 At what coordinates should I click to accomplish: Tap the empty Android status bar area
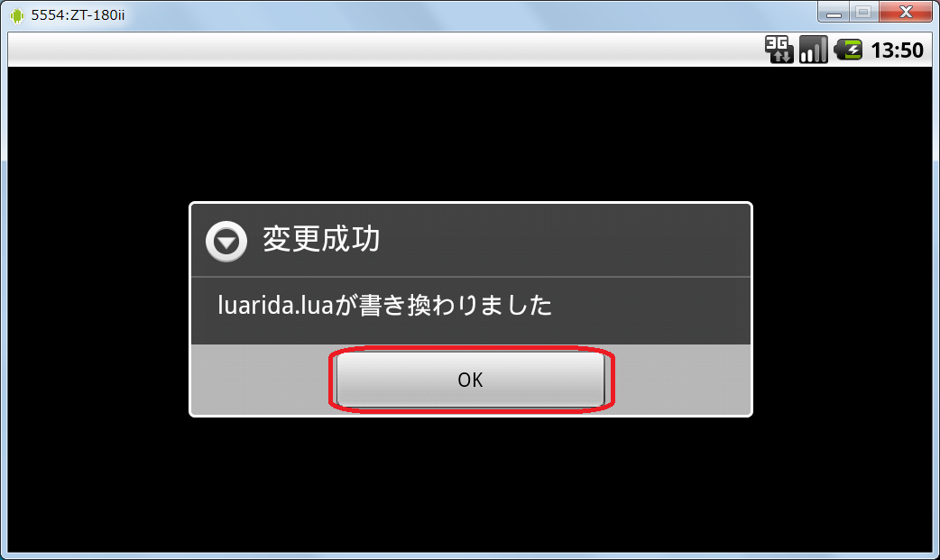pyautogui.click(x=383, y=50)
